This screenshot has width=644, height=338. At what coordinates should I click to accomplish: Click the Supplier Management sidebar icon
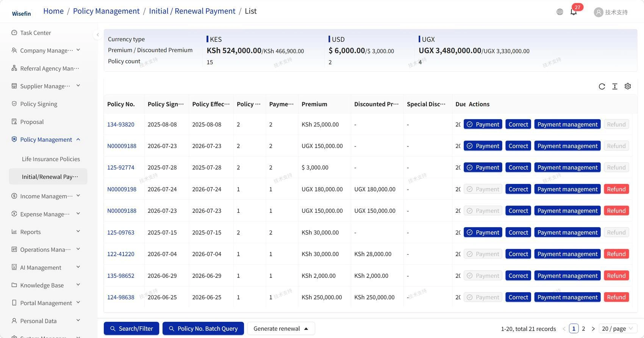14,86
